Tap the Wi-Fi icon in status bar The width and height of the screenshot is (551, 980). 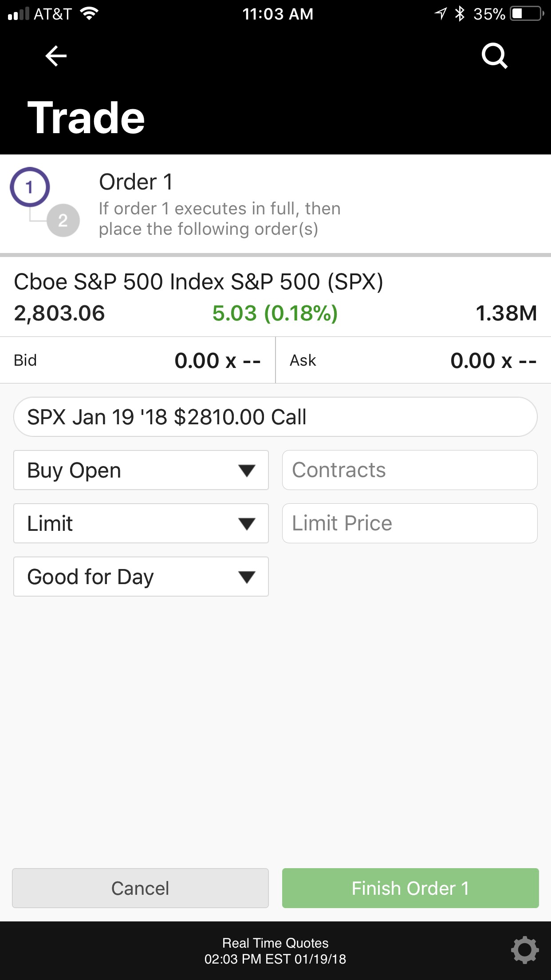89,14
